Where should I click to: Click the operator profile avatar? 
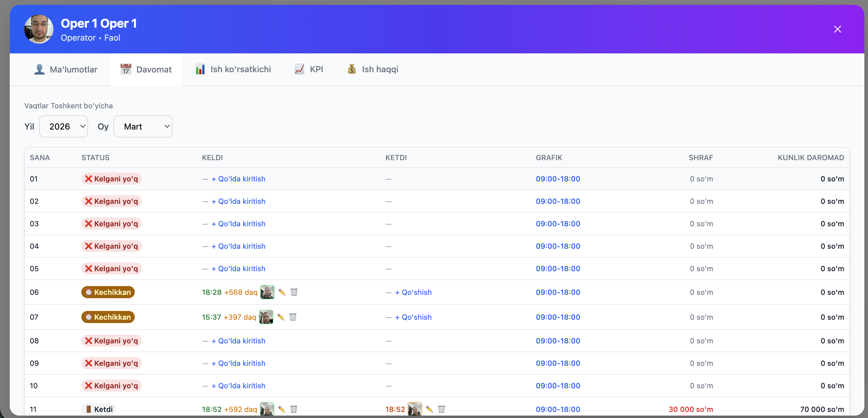39,29
